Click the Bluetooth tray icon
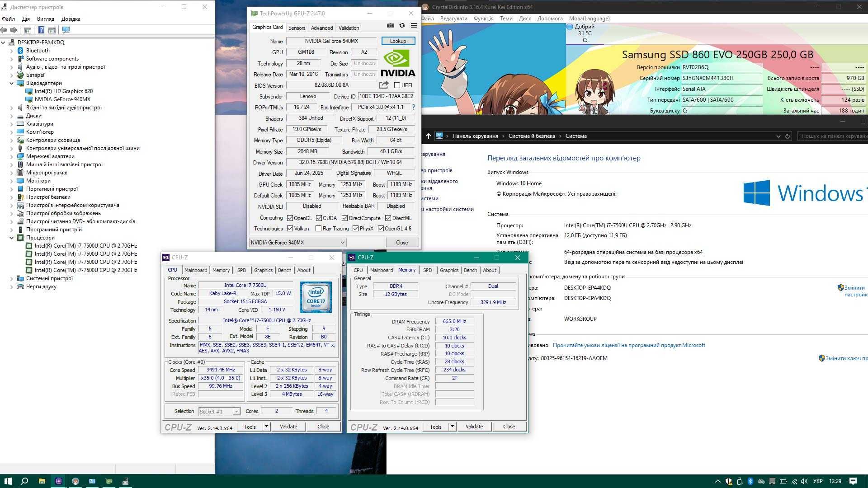The height and width of the screenshot is (488, 868). coord(750,481)
